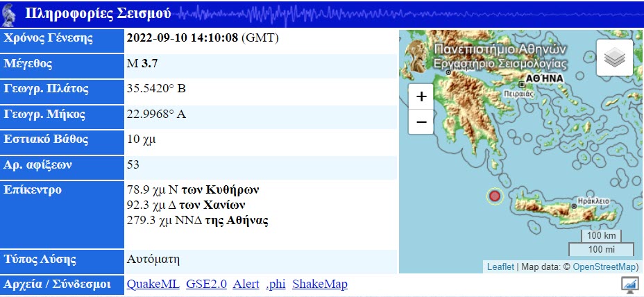
Task: Click the Αρχεία / Σύνδεσμοι row label
Action: (x=57, y=285)
